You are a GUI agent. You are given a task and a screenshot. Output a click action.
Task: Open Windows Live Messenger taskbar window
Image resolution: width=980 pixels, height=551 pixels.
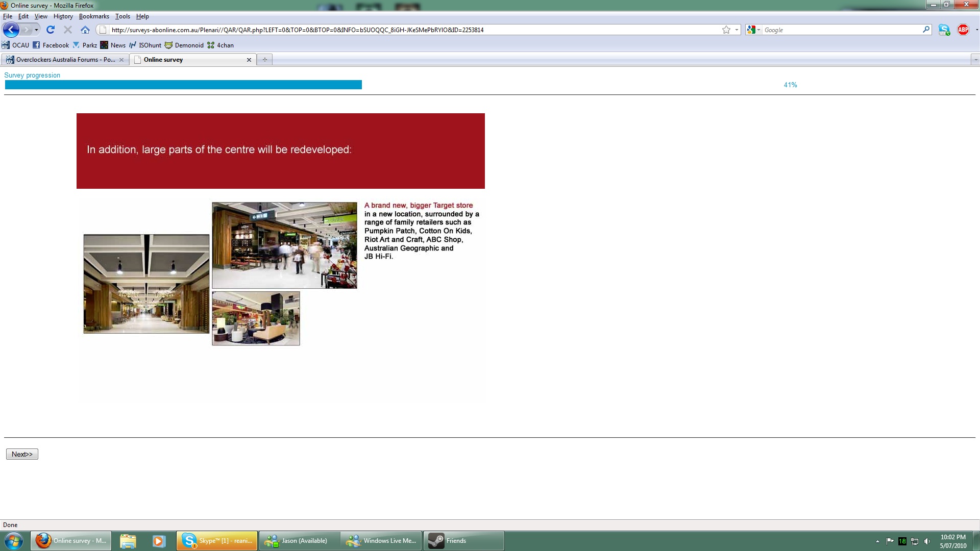click(381, 541)
